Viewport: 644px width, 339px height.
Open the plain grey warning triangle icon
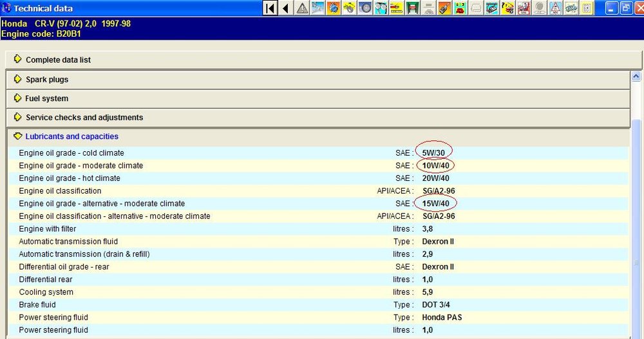pos(302,8)
